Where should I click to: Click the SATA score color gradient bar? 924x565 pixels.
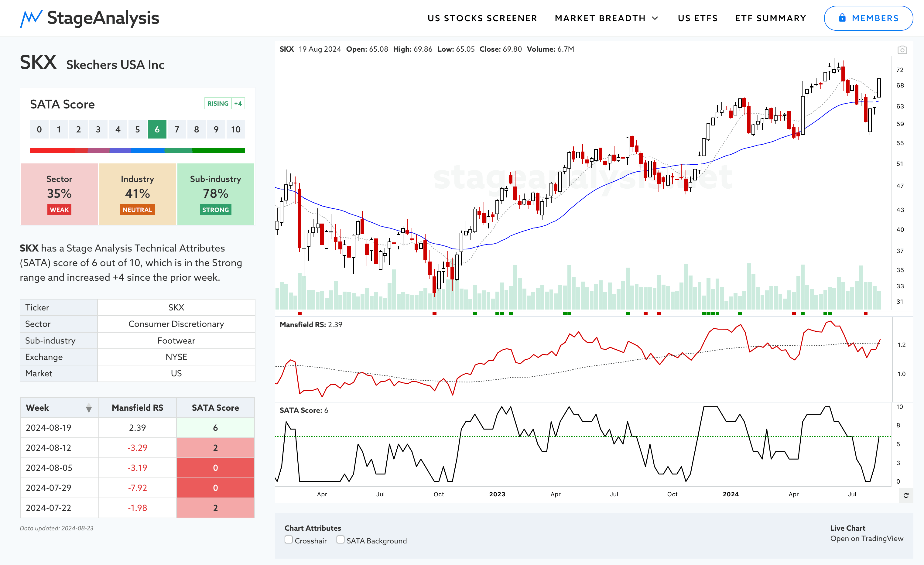pyautogui.click(x=138, y=151)
